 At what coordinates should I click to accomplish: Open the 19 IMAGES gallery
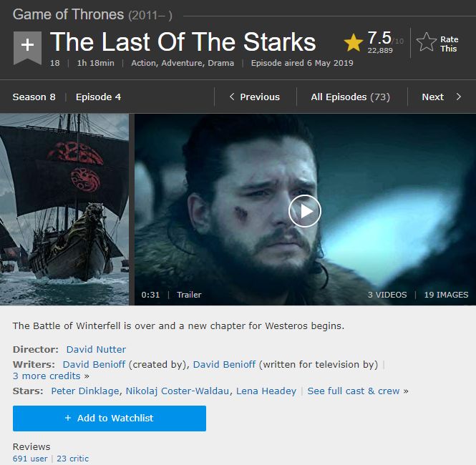pos(446,295)
